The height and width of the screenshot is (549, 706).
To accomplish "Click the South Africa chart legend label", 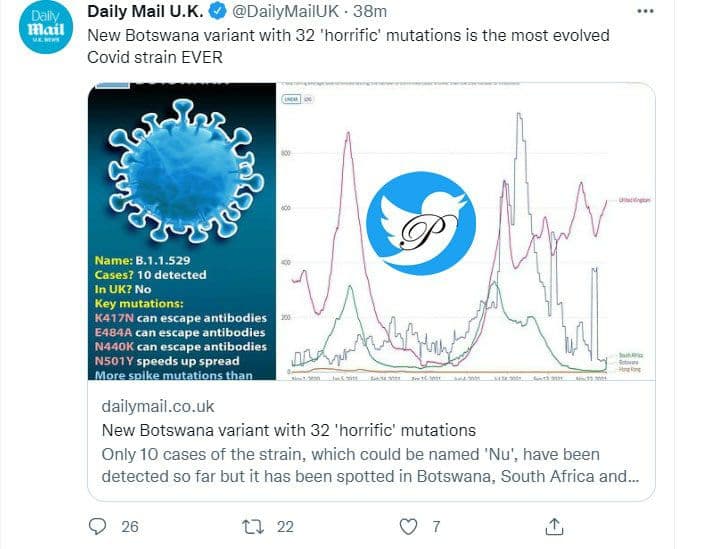I will [x=630, y=355].
